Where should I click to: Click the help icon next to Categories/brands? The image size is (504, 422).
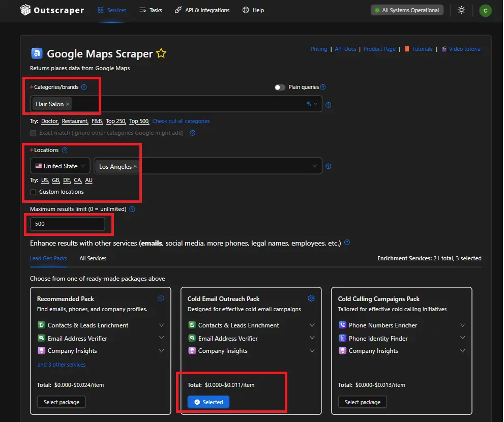(84, 87)
